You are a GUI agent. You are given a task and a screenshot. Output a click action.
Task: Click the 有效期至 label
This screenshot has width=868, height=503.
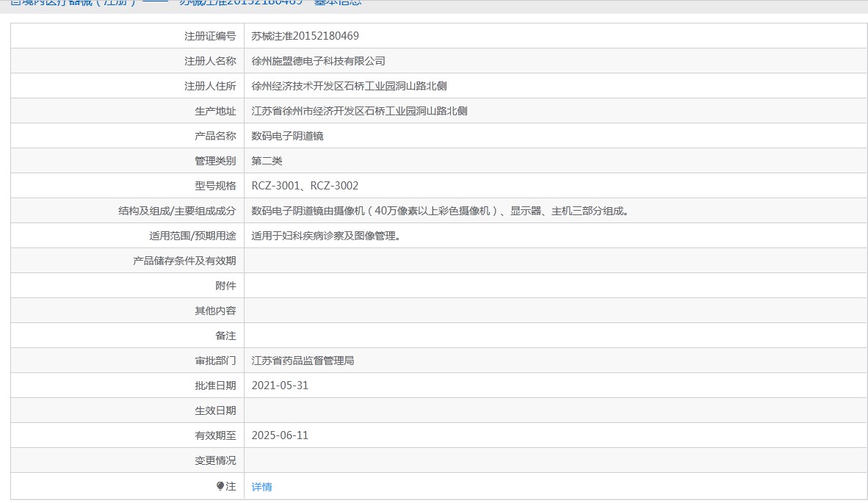point(215,435)
